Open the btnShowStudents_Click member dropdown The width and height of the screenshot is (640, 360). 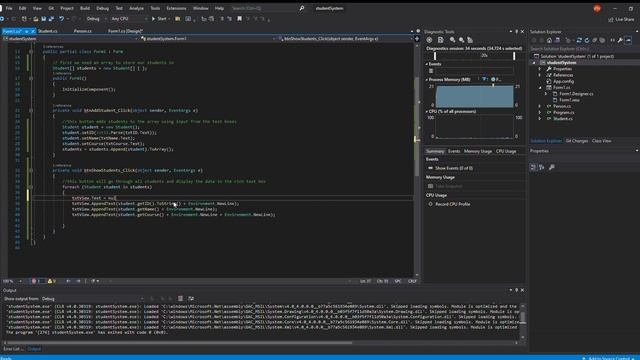point(345,39)
